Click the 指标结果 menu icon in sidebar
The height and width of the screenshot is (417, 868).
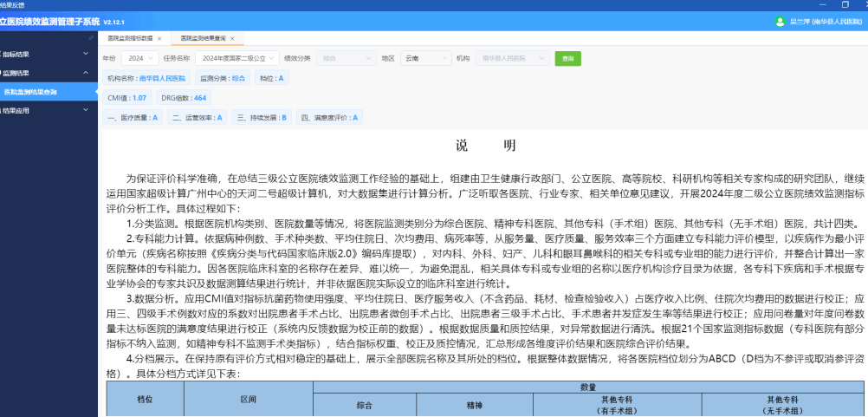pos(0,54)
